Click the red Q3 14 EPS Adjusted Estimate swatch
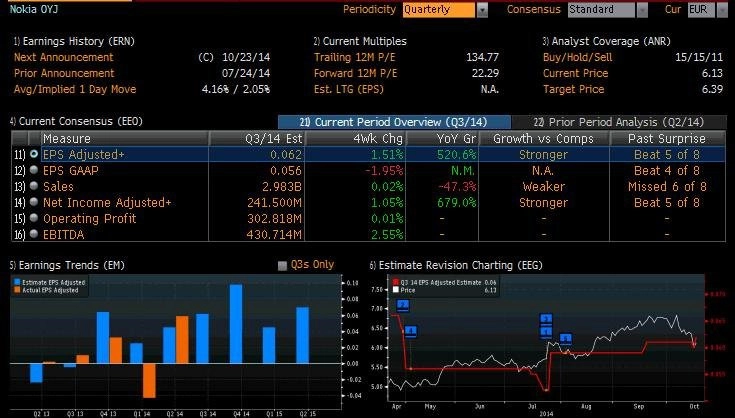Image resolution: width=735 pixels, height=418 pixels. pyautogui.click(x=396, y=283)
